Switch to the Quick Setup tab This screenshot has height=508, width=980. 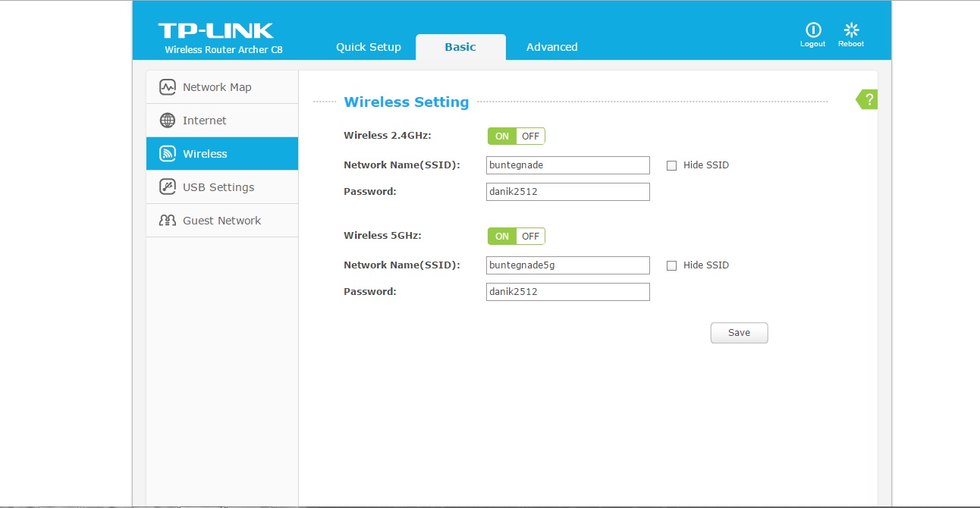pos(369,47)
